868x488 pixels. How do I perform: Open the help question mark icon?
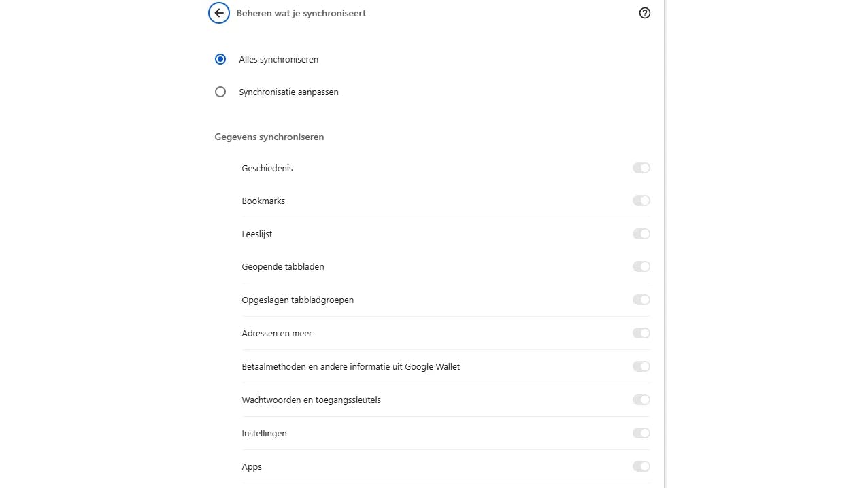pyautogui.click(x=645, y=13)
